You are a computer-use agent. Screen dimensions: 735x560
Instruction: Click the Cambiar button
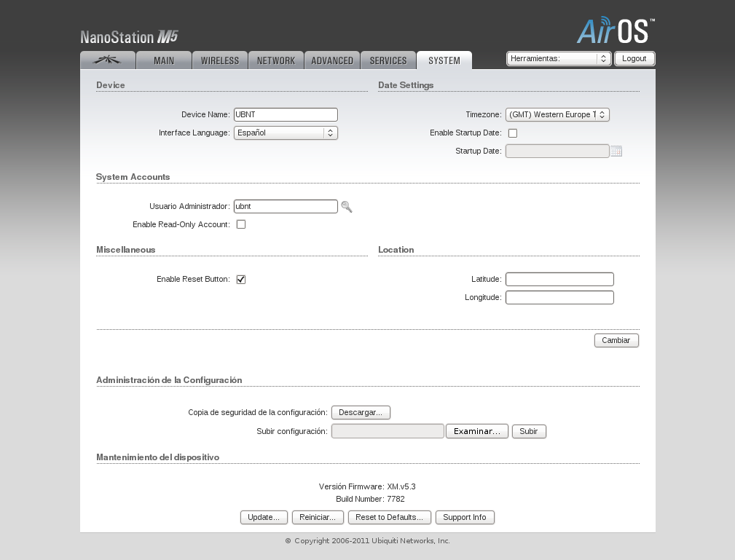(x=616, y=340)
